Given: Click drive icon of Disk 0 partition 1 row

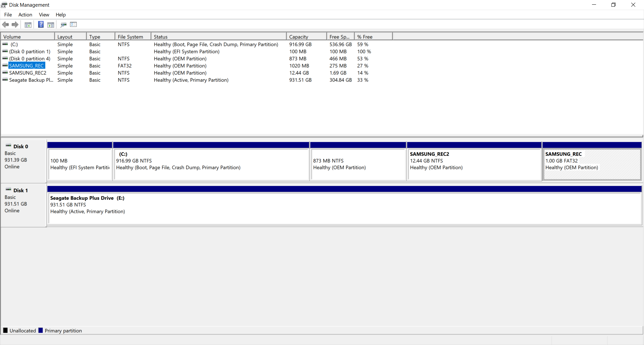Looking at the screenshot, I should tap(5, 51).
